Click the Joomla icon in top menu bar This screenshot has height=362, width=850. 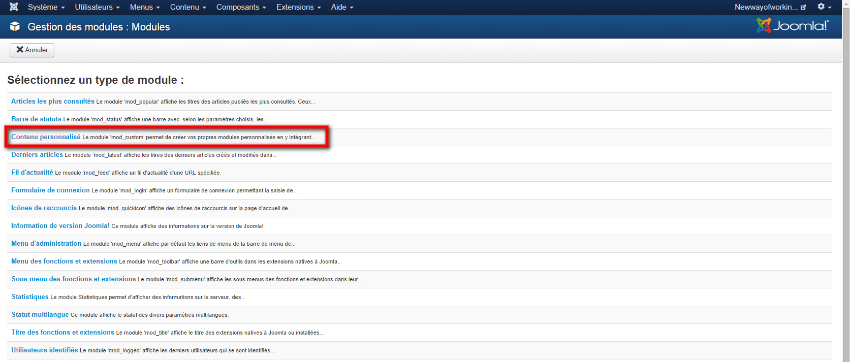pos(13,7)
